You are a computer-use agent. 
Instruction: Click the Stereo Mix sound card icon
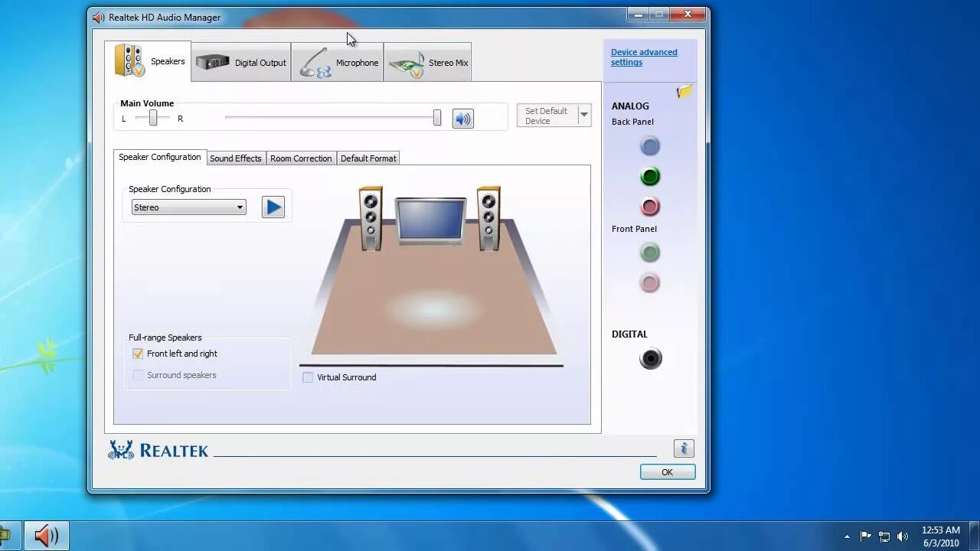(407, 64)
